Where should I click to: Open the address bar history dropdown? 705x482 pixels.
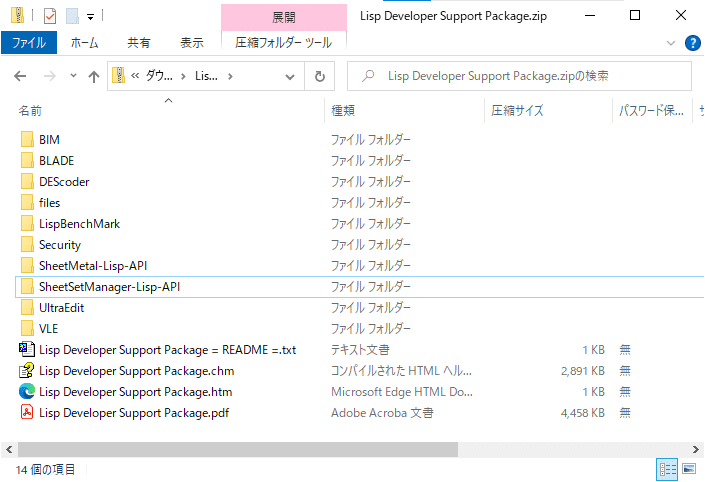coord(290,77)
